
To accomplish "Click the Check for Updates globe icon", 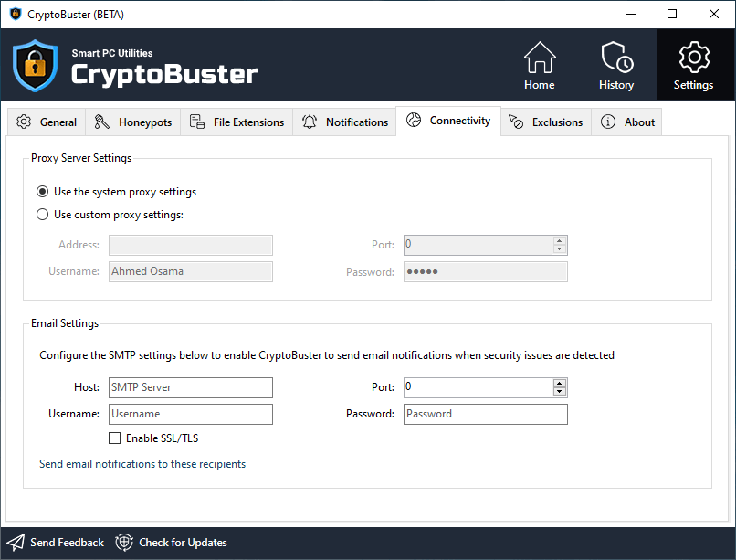I will coord(124,543).
